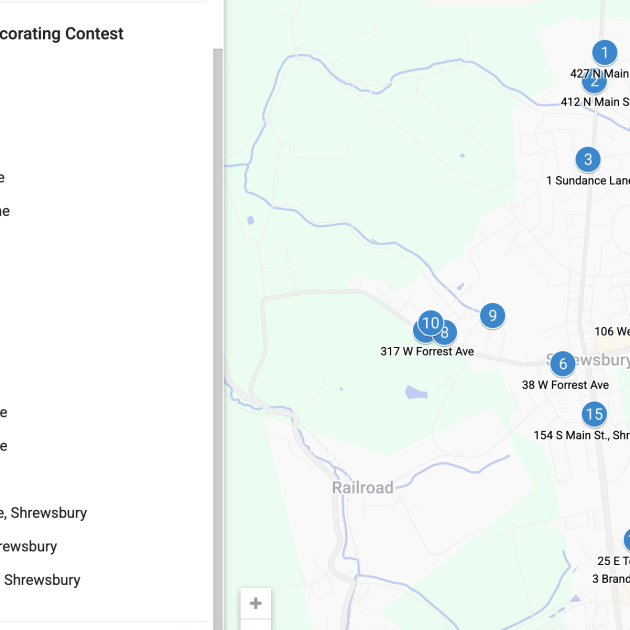Viewport: 630px width, 630px height.
Task: Click the 412 N Main address label
Action: tap(595, 102)
